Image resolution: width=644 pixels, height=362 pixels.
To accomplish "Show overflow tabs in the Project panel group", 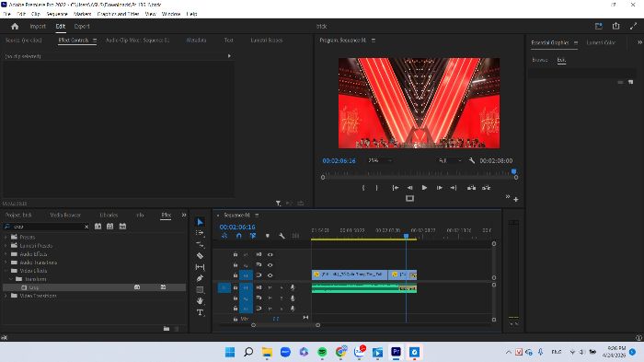I will pos(184,215).
